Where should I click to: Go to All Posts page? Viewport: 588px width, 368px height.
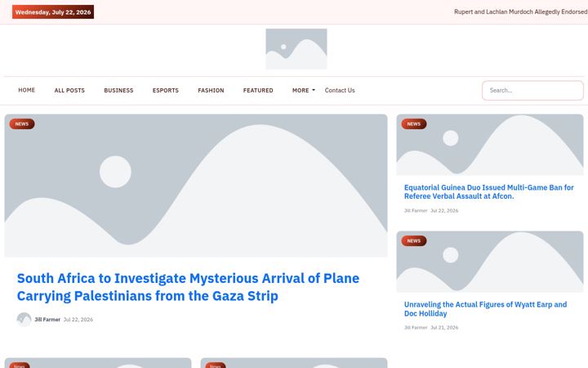(x=69, y=91)
